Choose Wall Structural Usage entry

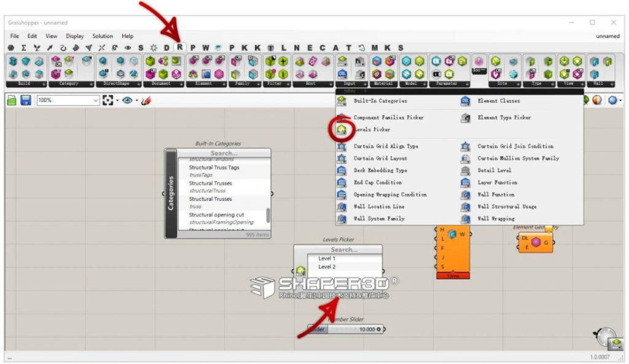[507, 206]
